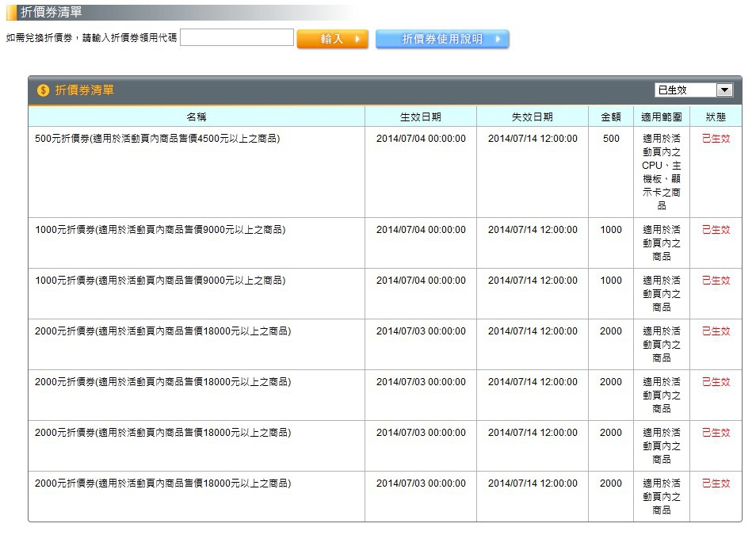Screen dimensions: 756x535
Task: Open the 已生效 status filter dropdown
Action: point(694,90)
